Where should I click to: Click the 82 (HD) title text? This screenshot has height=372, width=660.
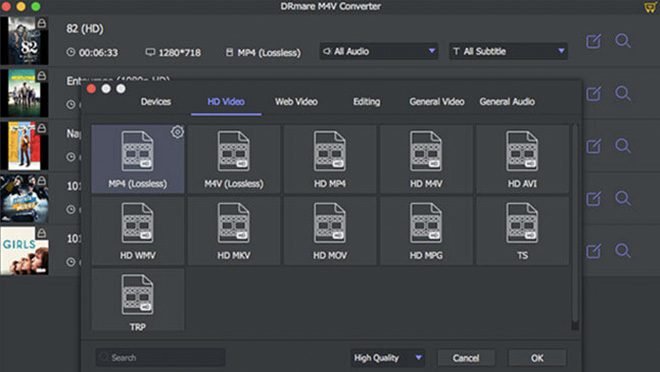coord(85,29)
